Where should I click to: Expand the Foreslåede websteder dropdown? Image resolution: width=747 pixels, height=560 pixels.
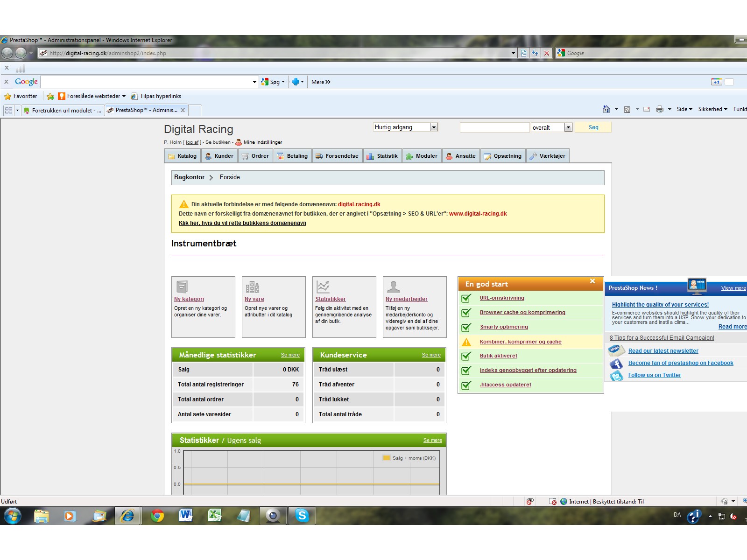click(x=124, y=96)
